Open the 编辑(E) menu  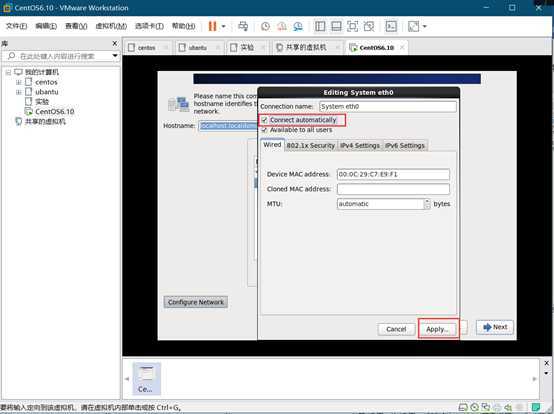coord(46,26)
